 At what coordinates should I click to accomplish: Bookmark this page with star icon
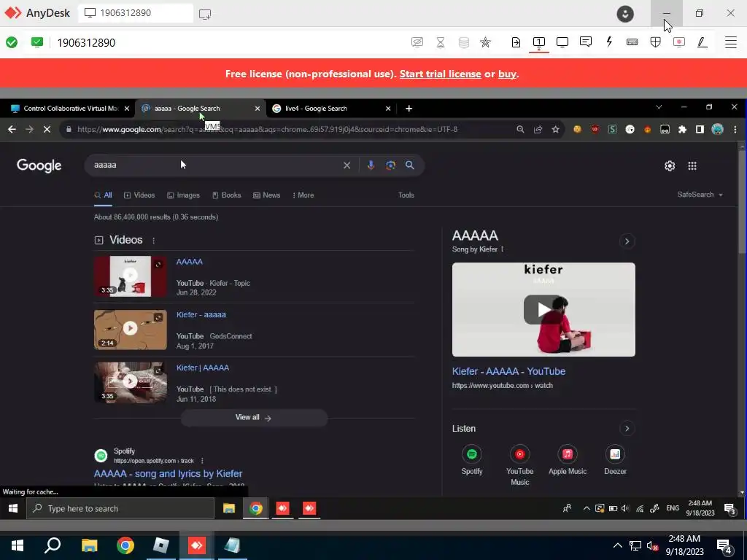[x=555, y=129]
